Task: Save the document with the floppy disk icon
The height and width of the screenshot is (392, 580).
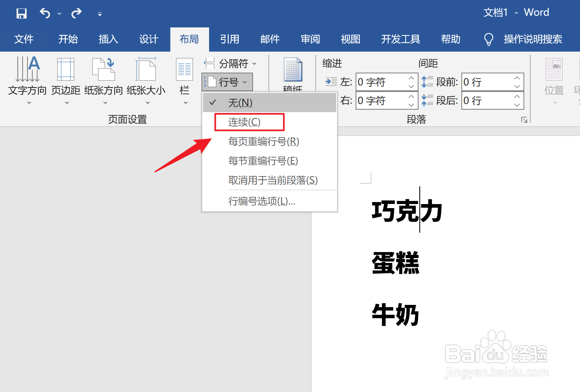Action: (21, 13)
